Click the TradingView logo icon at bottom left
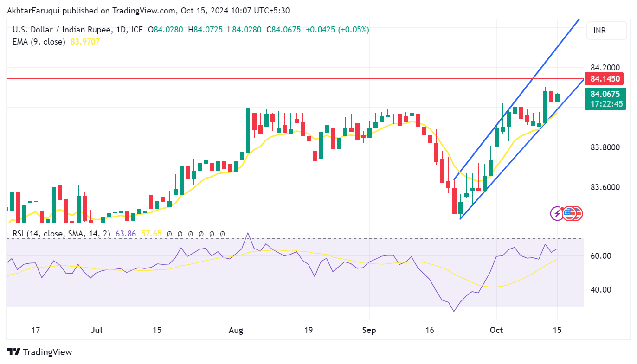The width and height of the screenshot is (637, 364). coord(14,352)
